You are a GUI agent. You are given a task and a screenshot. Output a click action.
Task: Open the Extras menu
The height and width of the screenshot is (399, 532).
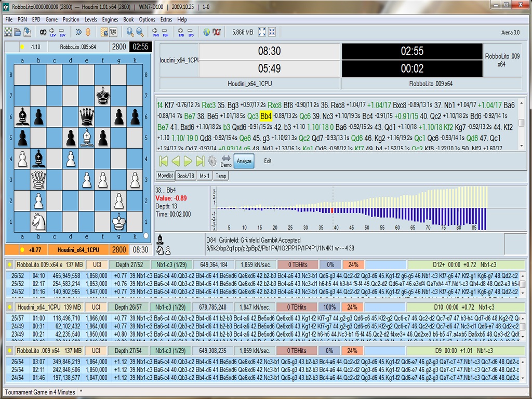click(166, 19)
